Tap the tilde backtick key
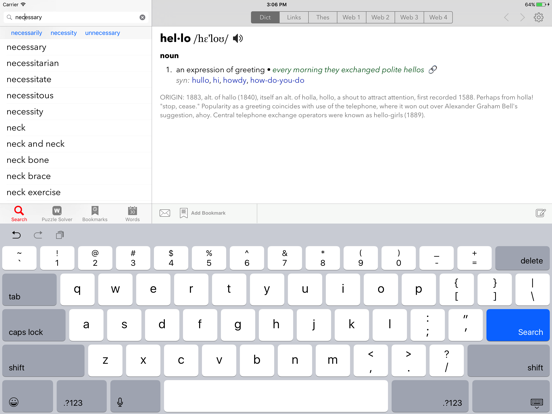The width and height of the screenshot is (552, 414). pyautogui.click(x=19, y=258)
